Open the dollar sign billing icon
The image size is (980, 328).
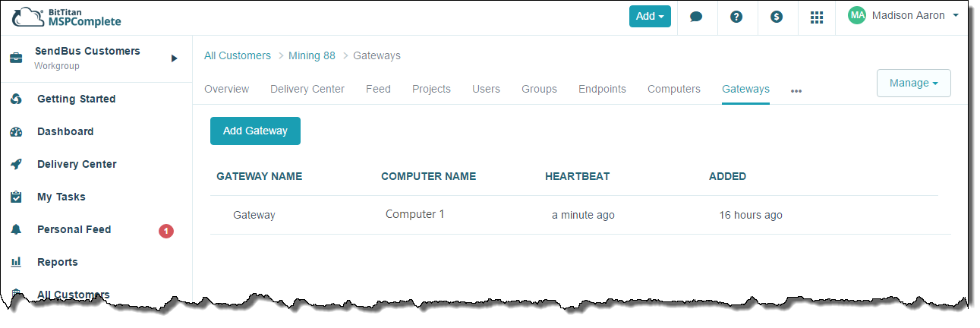[x=777, y=17]
